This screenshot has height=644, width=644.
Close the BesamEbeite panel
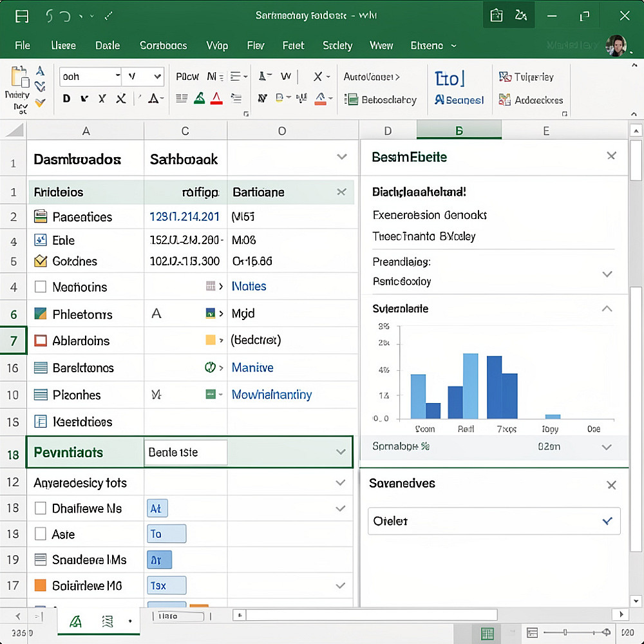click(x=611, y=156)
